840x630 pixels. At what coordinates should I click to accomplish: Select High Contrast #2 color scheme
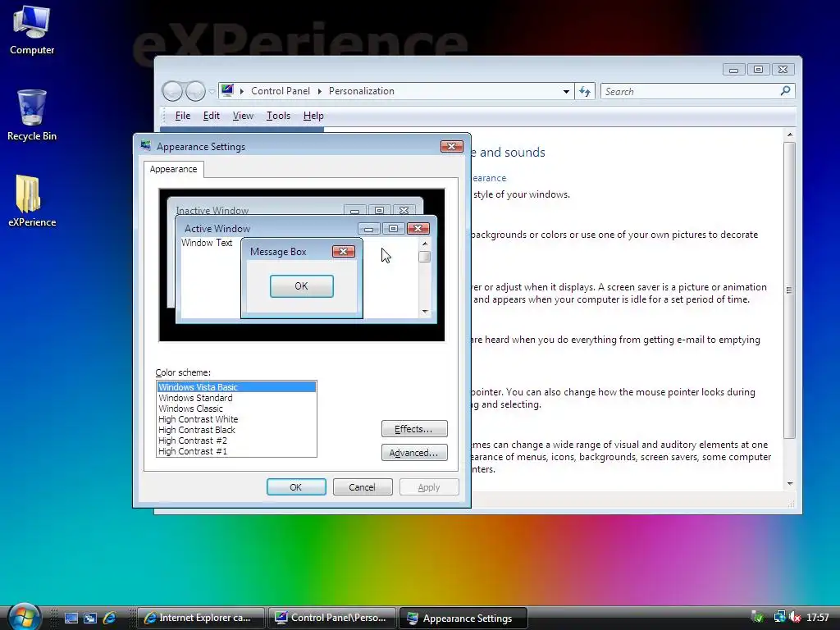(x=236, y=441)
